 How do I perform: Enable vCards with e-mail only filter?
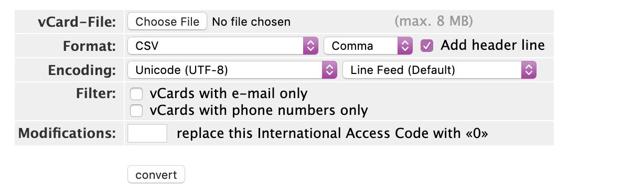click(x=136, y=94)
